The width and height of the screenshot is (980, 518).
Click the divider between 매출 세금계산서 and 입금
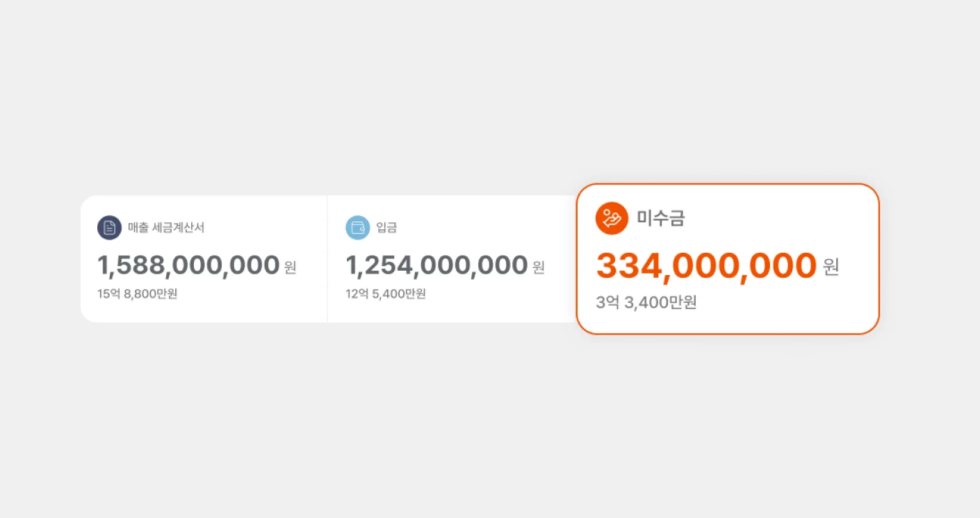click(x=327, y=259)
